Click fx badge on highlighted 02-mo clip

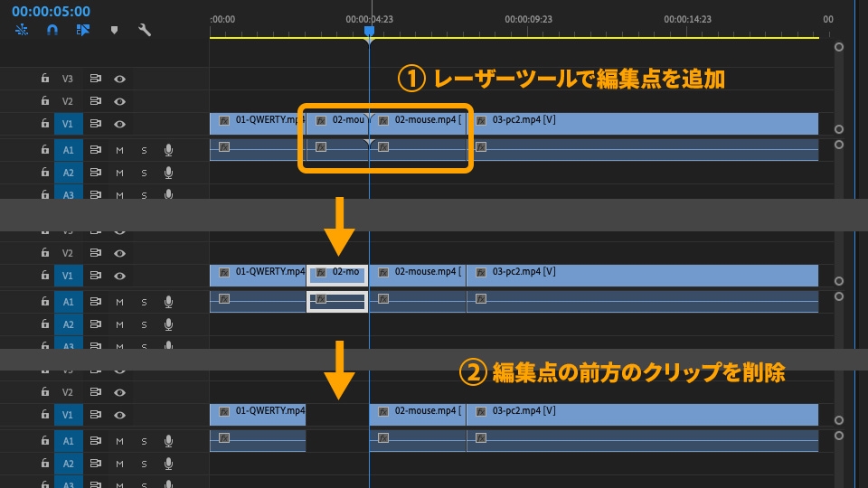(x=321, y=272)
